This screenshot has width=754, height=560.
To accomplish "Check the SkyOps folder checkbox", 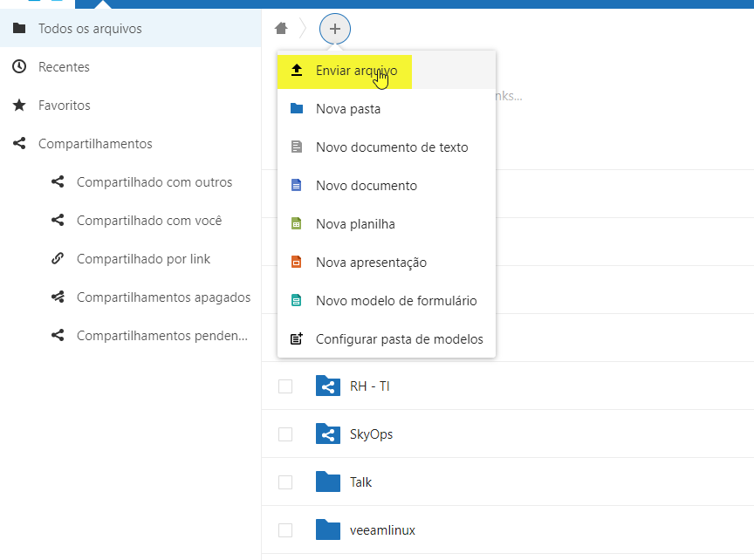I will tap(285, 434).
